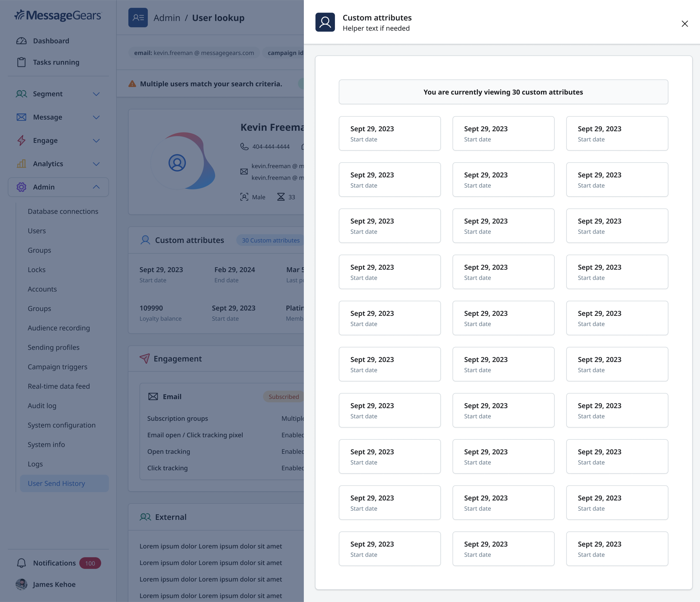Image resolution: width=700 pixels, height=602 pixels.
Task: Open Campaign triggers page
Action: [57, 367]
